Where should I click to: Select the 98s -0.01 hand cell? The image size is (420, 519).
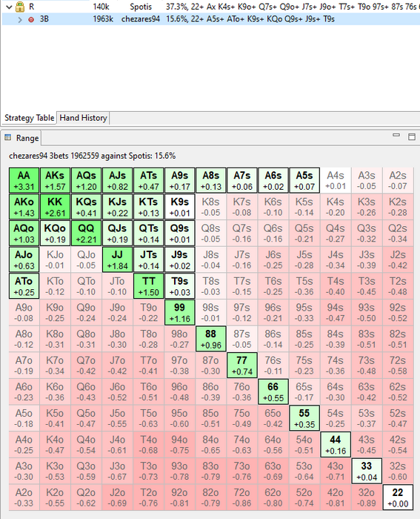tap(211, 313)
